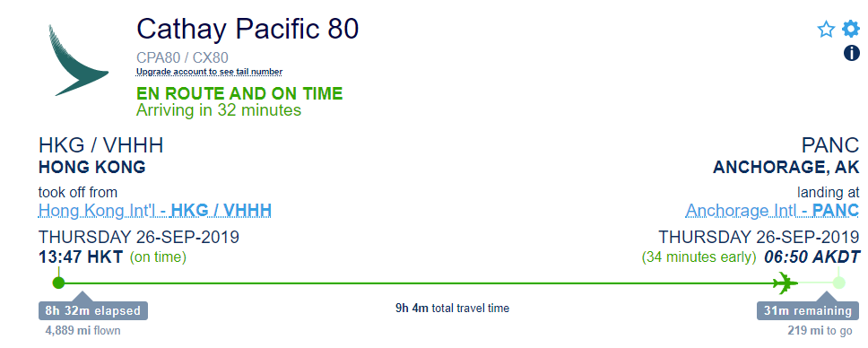Open Hong Kong Int'l - HKG / VHHH link
868x348 pixels.
pyautogui.click(x=155, y=211)
